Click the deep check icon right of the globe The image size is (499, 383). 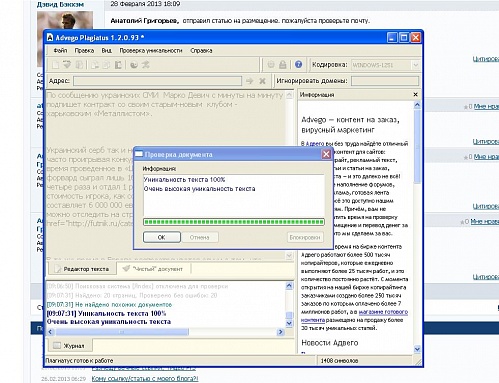145,65
